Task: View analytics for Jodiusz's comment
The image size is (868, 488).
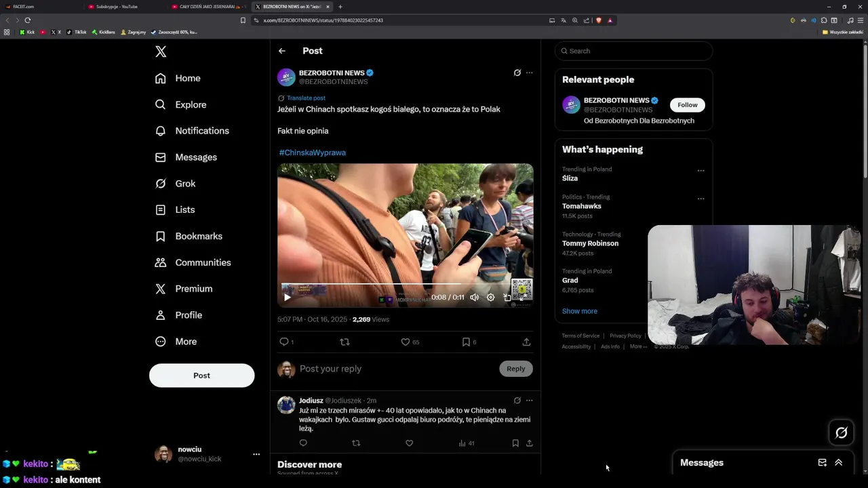Action: [x=467, y=443]
